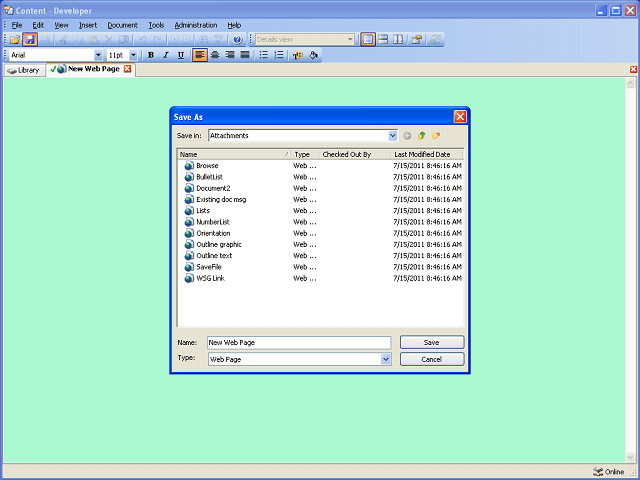Toggle bold formatting
The image size is (640, 480).
(151, 55)
